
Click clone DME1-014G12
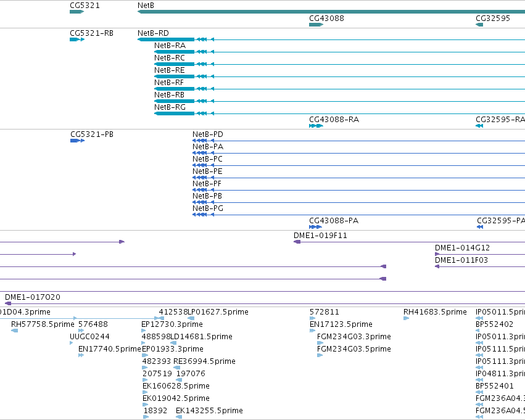[462, 248]
